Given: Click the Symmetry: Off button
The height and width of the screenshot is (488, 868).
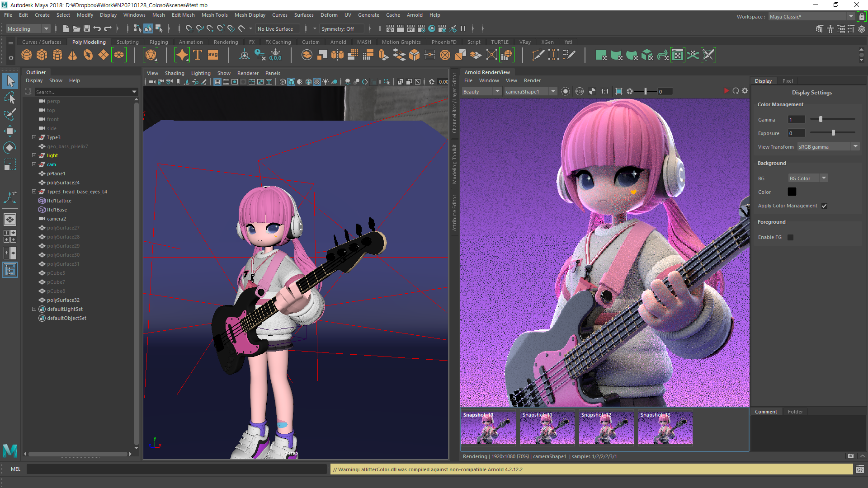Looking at the screenshot, I should click(342, 28).
